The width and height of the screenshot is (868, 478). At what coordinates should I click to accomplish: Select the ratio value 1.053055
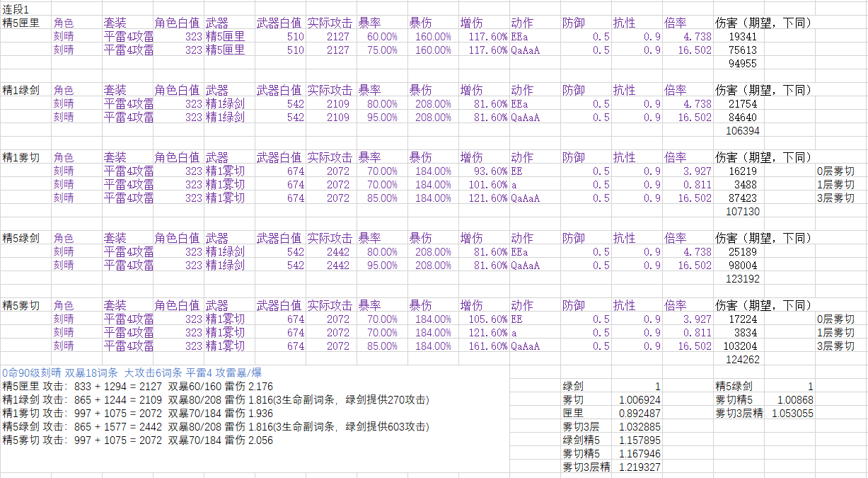(792, 414)
